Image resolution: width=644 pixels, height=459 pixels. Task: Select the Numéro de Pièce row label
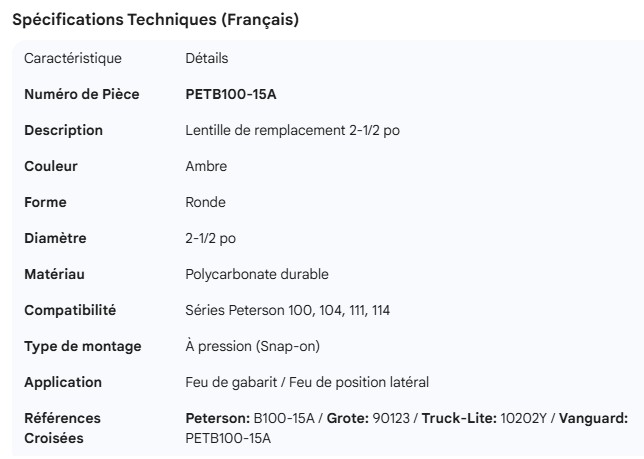(x=81, y=94)
